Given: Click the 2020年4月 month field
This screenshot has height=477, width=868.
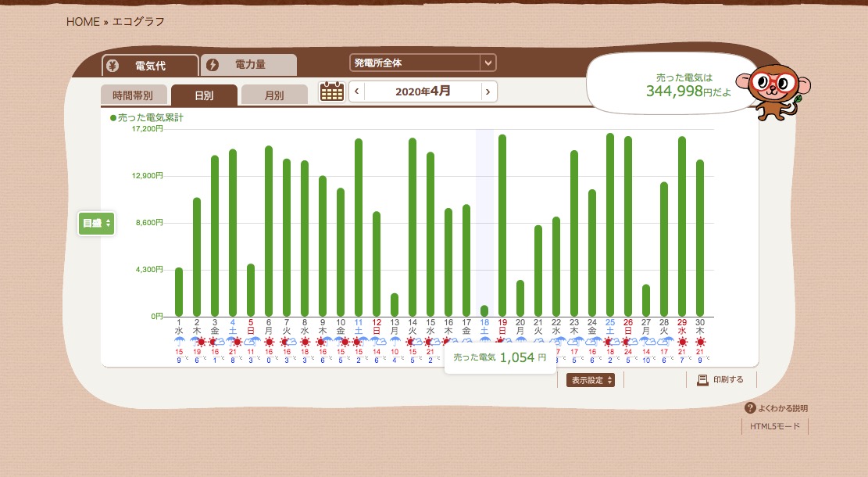Looking at the screenshot, I should pyautogui.click(x=423, y=91).
